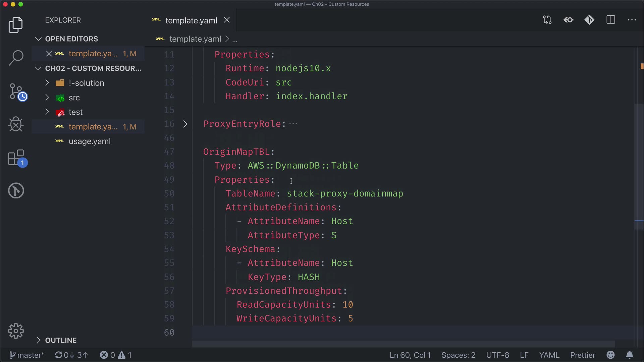
Task: Click the Open Changes compare icon
Action: tap(547, 20)
